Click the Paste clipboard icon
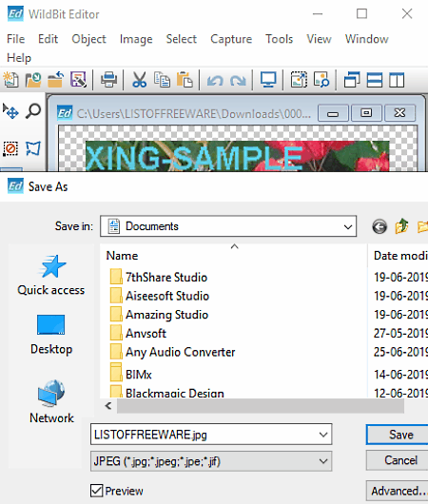428x504 pixels. [185, 80]
